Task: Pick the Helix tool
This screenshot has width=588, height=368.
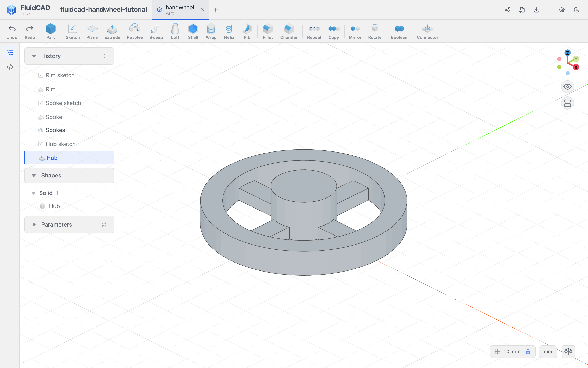Action: 229,31
